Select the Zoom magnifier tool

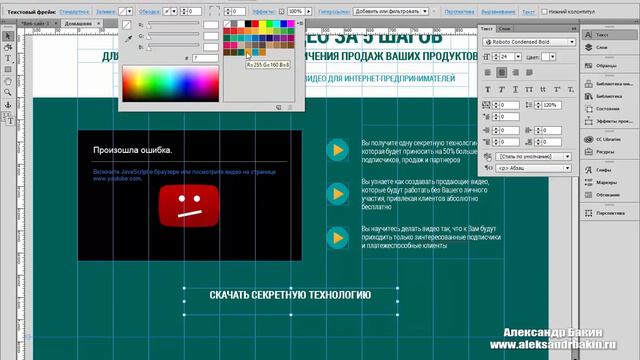(x=8, y=93)
